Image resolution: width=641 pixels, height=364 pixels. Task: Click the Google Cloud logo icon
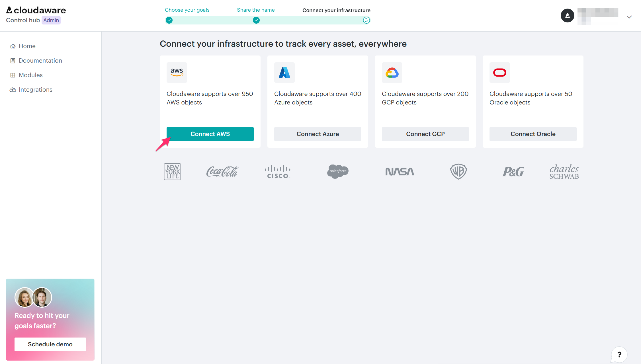(x=392, y=72)
